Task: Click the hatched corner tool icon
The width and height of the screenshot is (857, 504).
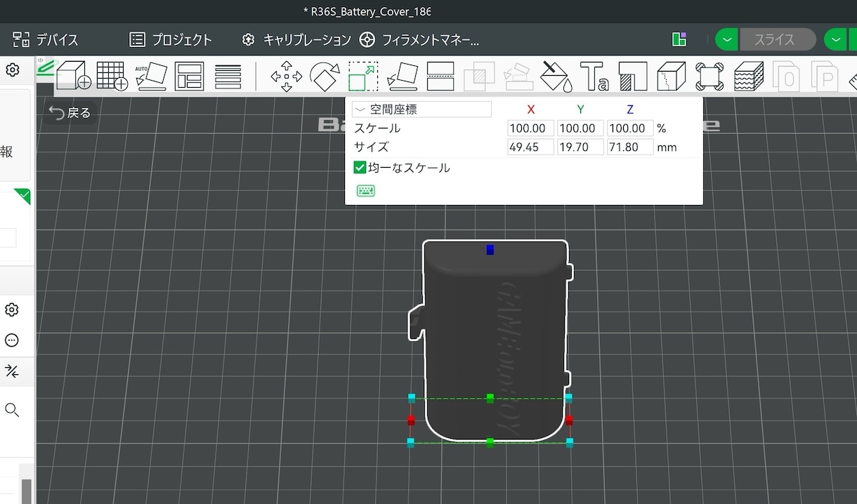Action: click(x=633, y=76)
